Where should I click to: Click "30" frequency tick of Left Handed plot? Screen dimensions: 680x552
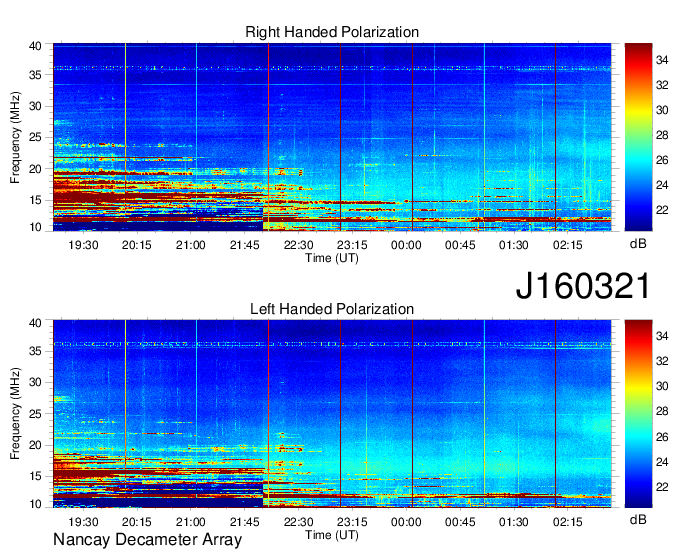tap(35, 382)
